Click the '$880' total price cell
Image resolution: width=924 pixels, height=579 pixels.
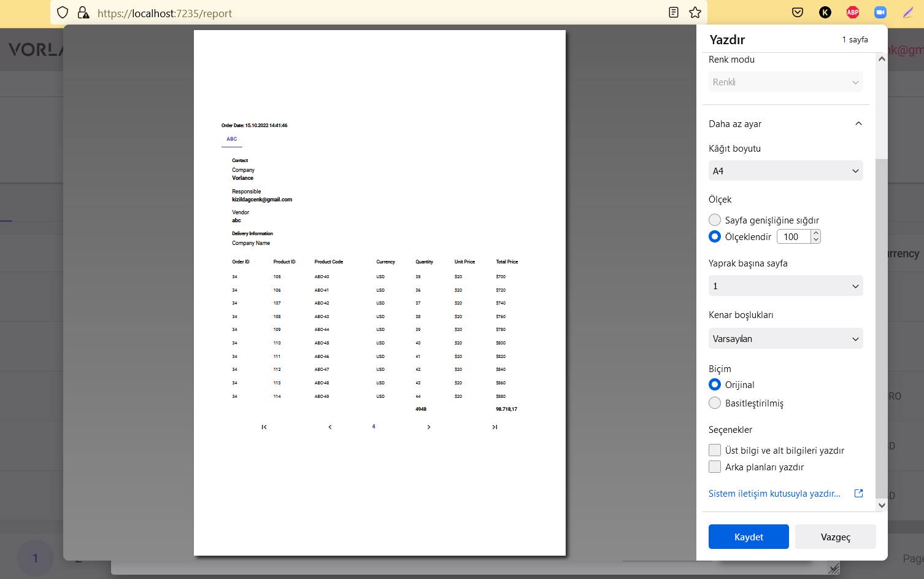click(501, 397)
